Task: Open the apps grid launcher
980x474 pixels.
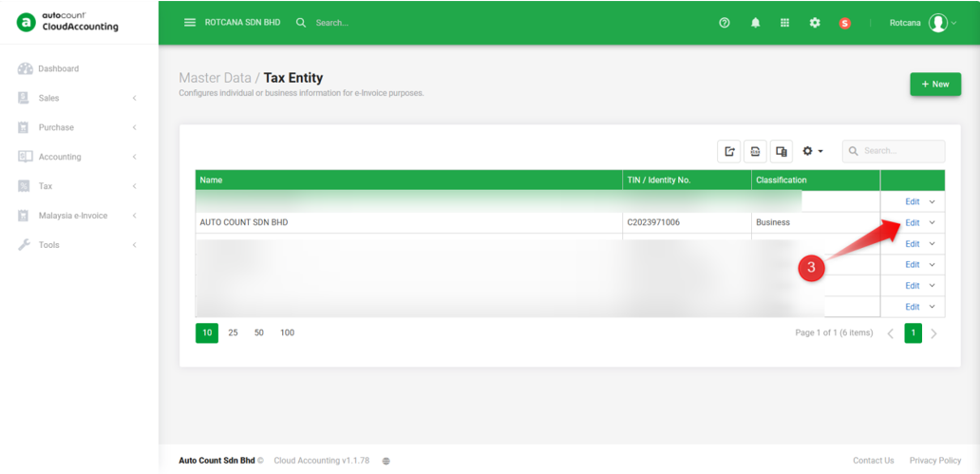Action: (785, 23)
